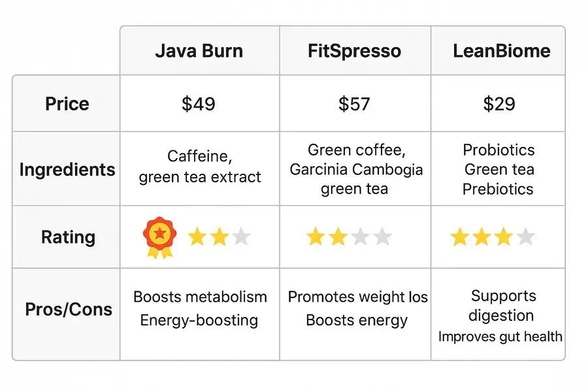Click the $57 price for FitSpresso
Screen dimensions: 588x392
[354, 104]
